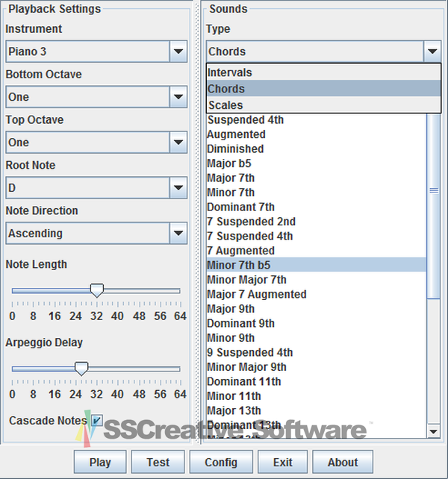Viewport: 448px width, 479px height.
Task: Expand the Bottom Octave dropdown
Action: click(x=178, y=97)
